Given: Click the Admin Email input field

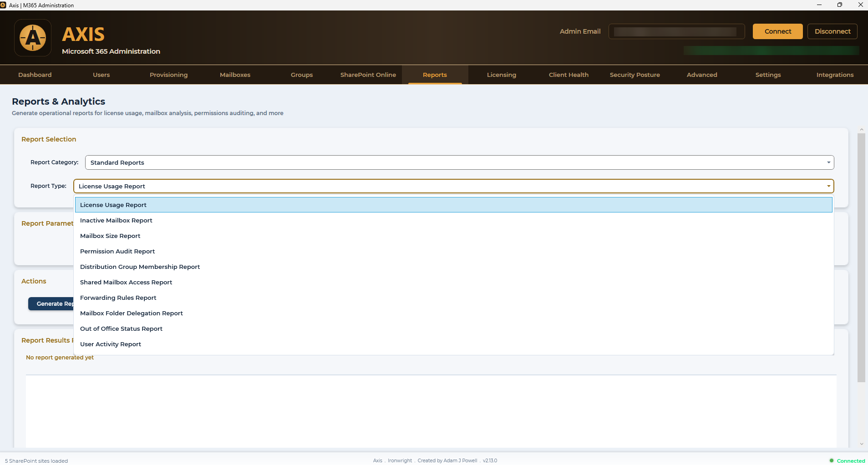Looking at the screenshot, I should tap(676, 31).
